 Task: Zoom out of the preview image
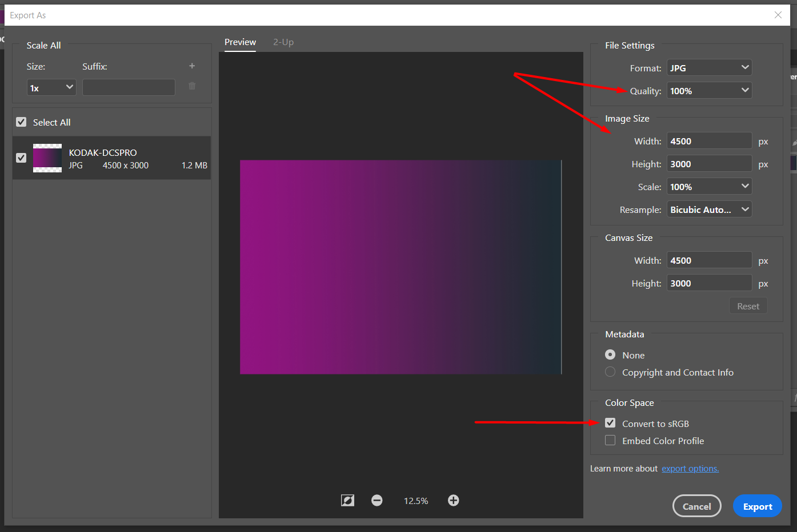377,500
